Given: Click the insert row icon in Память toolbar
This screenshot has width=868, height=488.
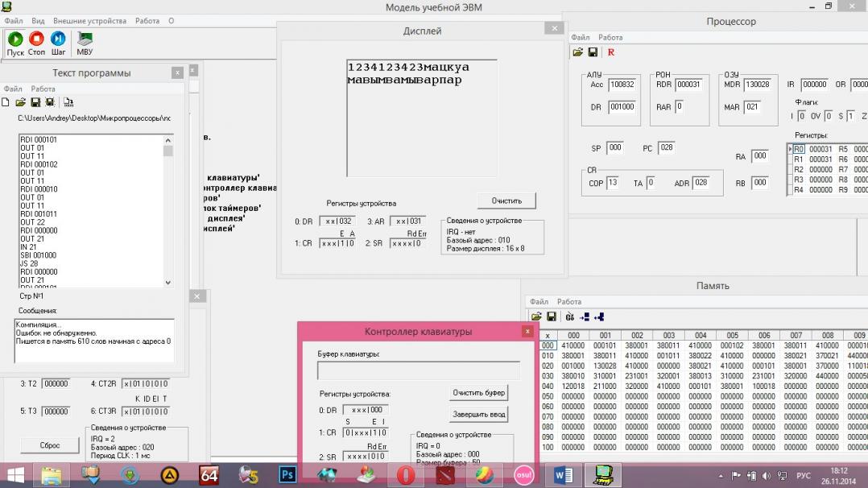Looking at the screenshot, I should tap(585, 316).
